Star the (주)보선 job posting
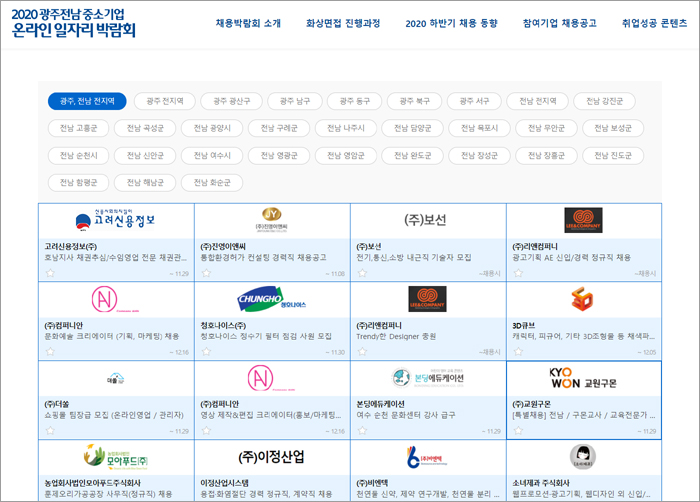This screenshot has width=700, height=502. coord(362,273)
